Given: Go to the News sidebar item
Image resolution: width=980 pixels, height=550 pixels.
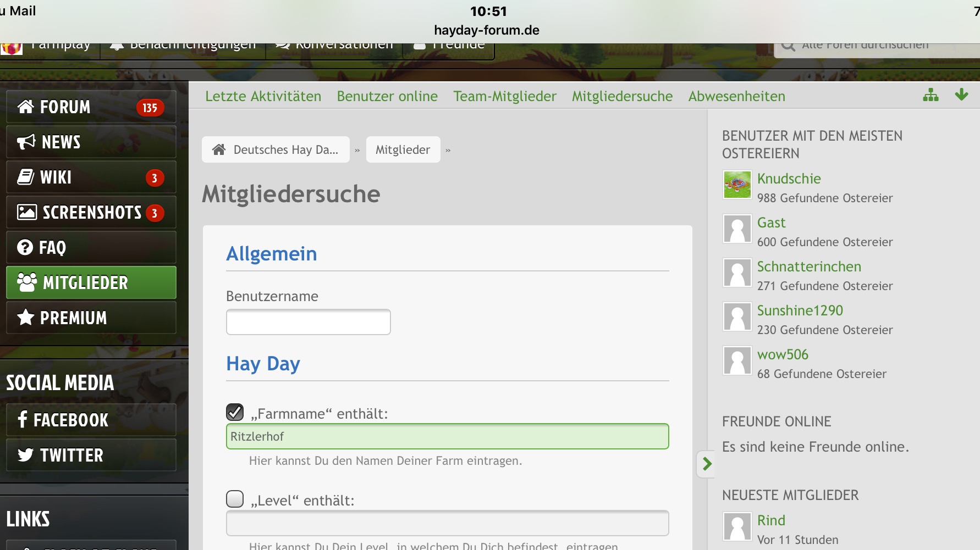Looking at the screenshot, I should coord(91,142).
